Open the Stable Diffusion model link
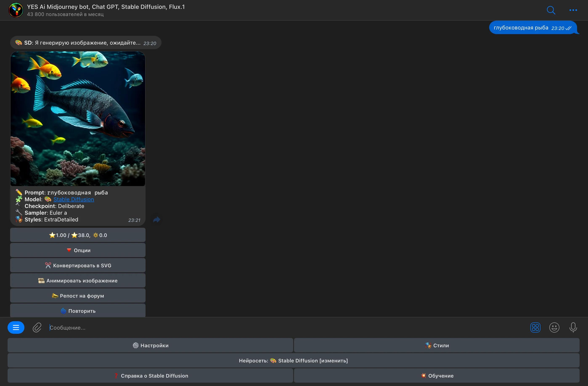 tap(74, 199)
